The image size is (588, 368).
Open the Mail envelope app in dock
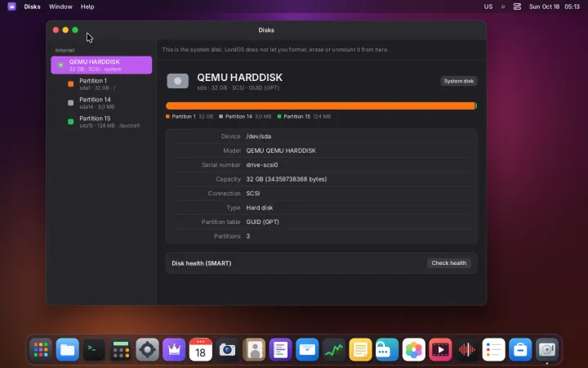pyautogui.click(x=307, y=350)
